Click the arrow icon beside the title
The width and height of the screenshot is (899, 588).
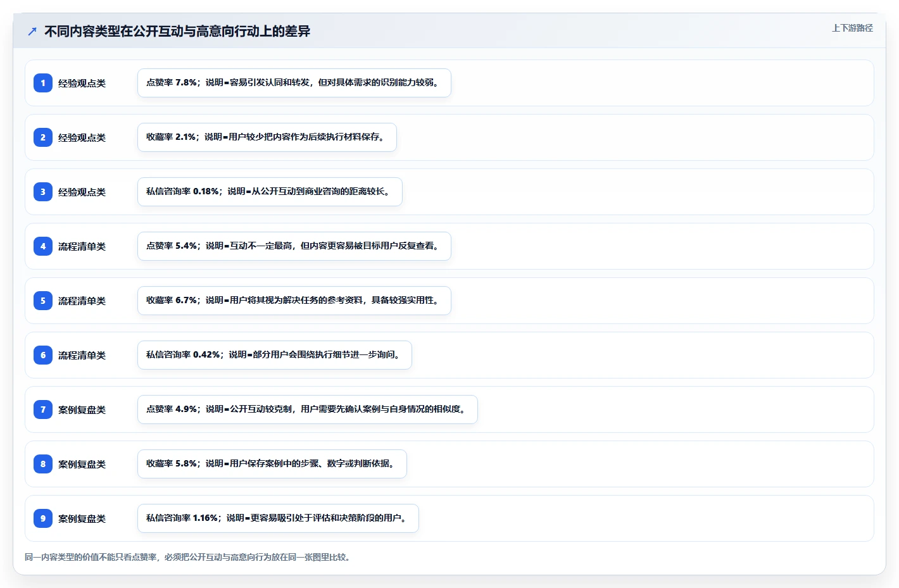coord(32,31)
